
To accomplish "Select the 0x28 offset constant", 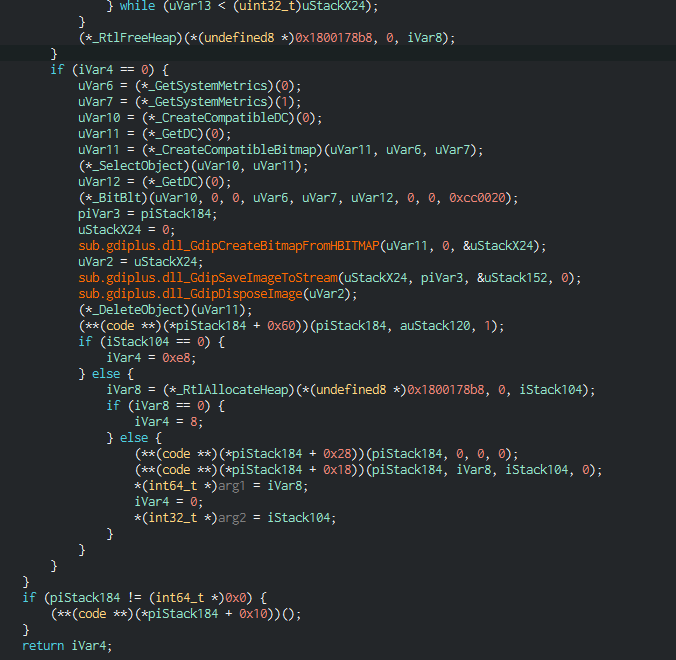I will pyautogui.click(x=337, y=454).
